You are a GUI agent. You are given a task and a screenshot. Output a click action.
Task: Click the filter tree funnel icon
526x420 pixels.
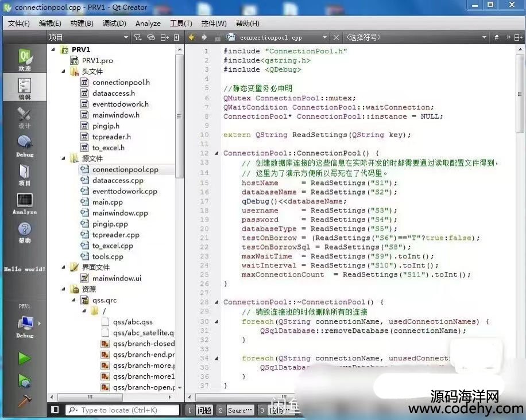tap(138, 37)
